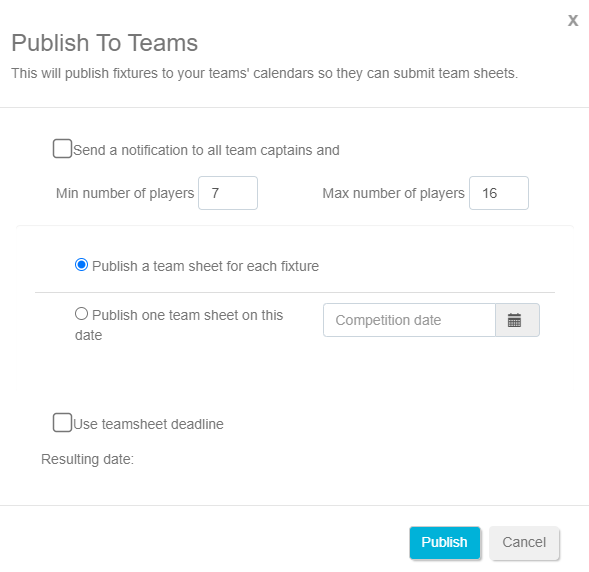589x572 pixels.
Task: Select Publish a team sheet for each fixture radio
Action: (82, 265)
